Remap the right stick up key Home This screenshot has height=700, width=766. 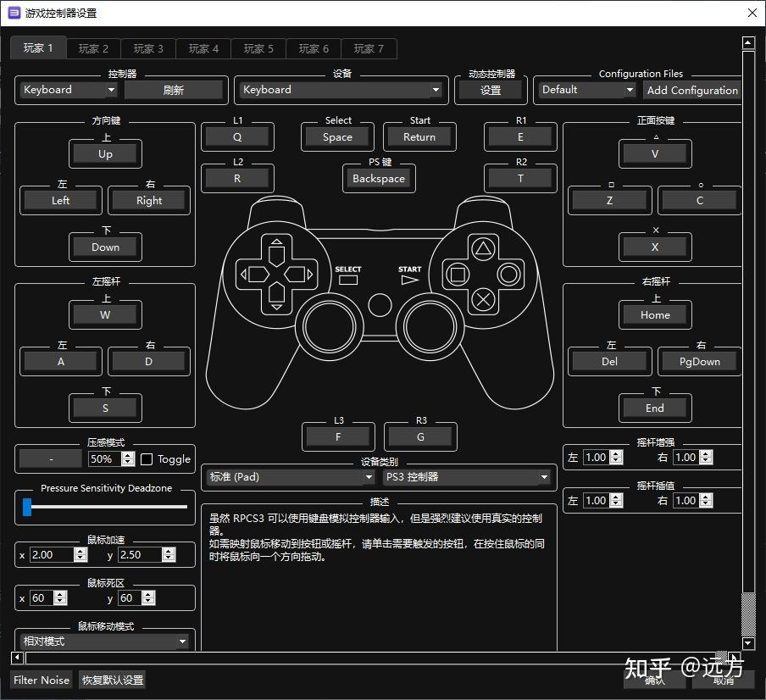click(x=654, y=314)
